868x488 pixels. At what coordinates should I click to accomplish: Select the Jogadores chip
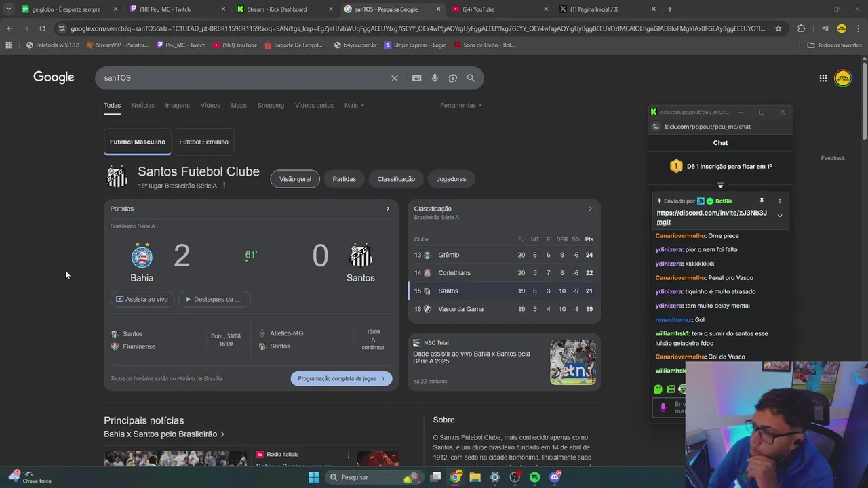click(x=452, y=179)
